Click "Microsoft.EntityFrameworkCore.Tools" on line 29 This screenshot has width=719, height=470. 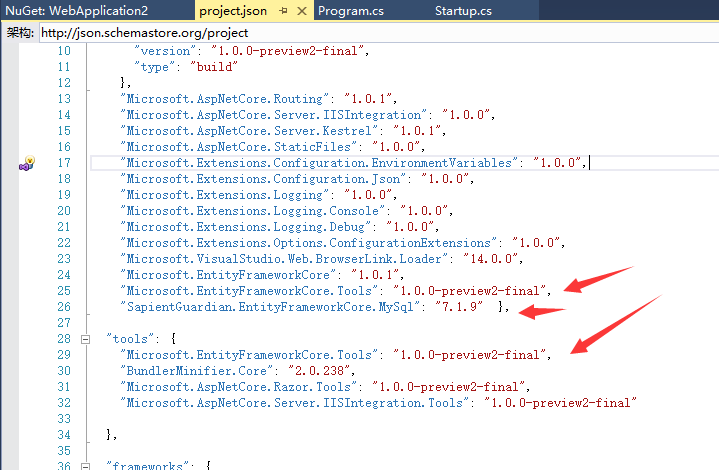[249, 355]
